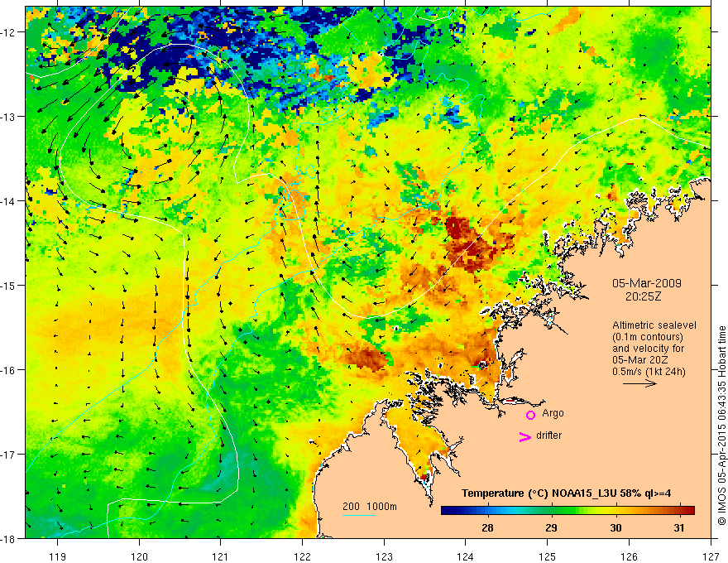Image resolution: width=728 pixels, height=563 pixels.
Task: Click the '119' longitude axis label
Action: [x=58, y=556]
